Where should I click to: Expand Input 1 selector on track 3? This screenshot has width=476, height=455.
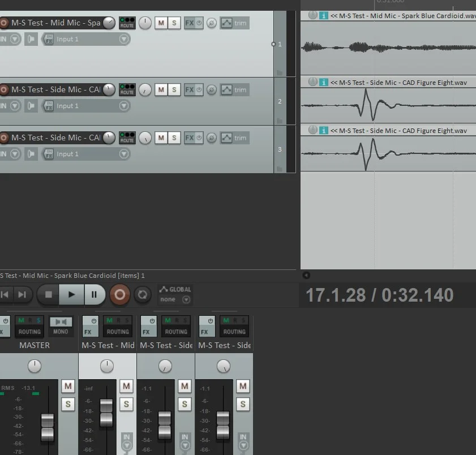pyautogui.click(x=124, y=154)
